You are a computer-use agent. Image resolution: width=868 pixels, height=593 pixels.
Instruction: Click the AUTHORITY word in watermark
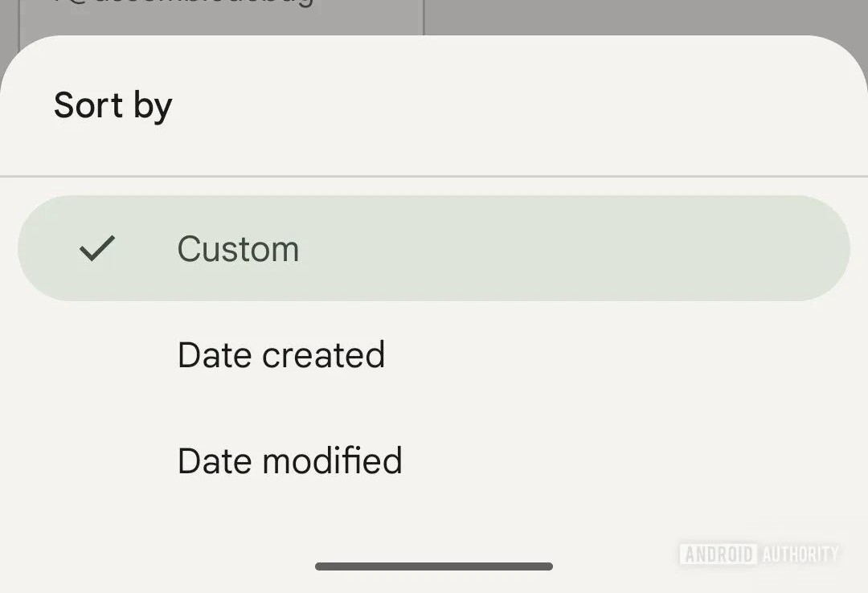click(799, 554)
